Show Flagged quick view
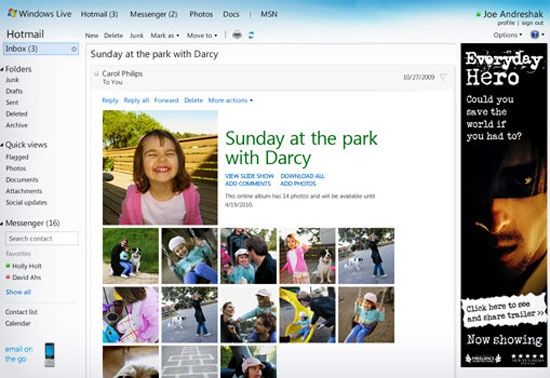This screenshot has height=378, width=550. [17, 157]
